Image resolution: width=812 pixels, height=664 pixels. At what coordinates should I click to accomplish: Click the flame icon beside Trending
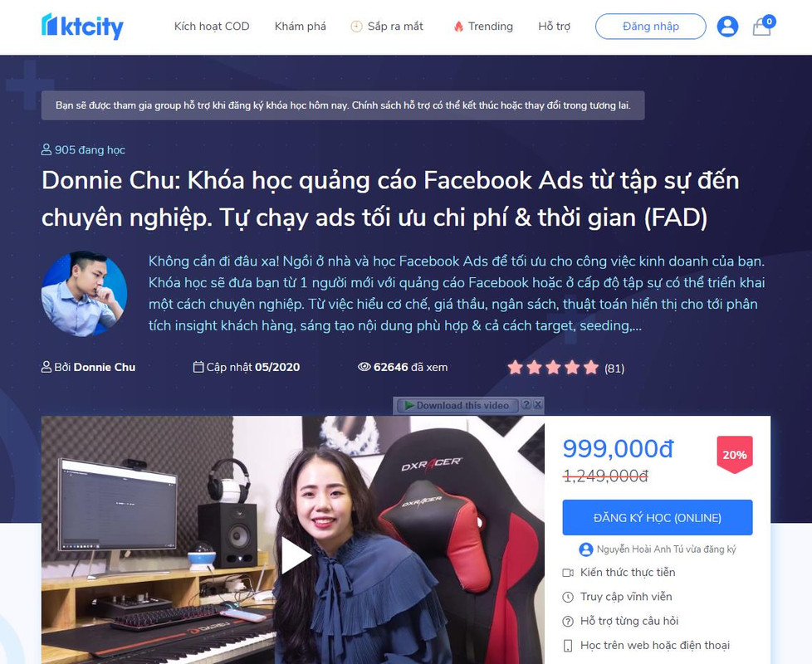click(458, 27)
